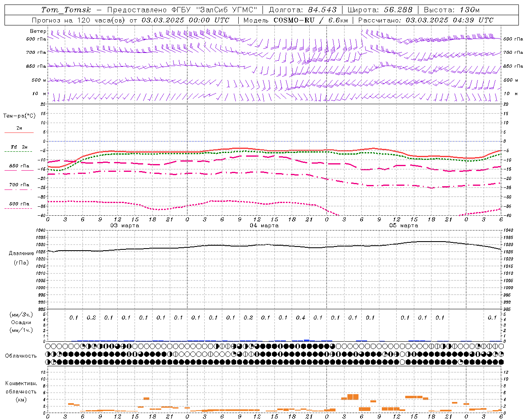Click the "Конвективн." convective cloud label
Viewport: 525px width, 420px height.
[x=21, y=383]
